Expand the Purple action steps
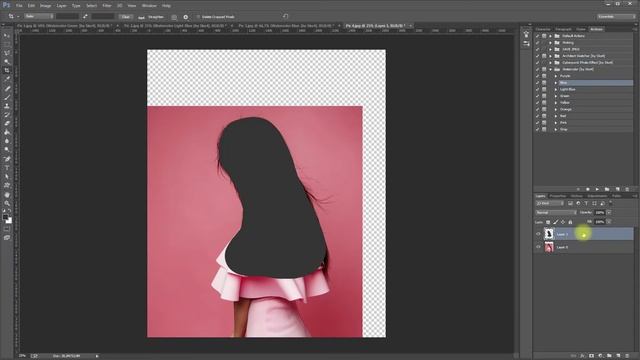The width and height of the screenshot is (640, 360). (556, 76)
